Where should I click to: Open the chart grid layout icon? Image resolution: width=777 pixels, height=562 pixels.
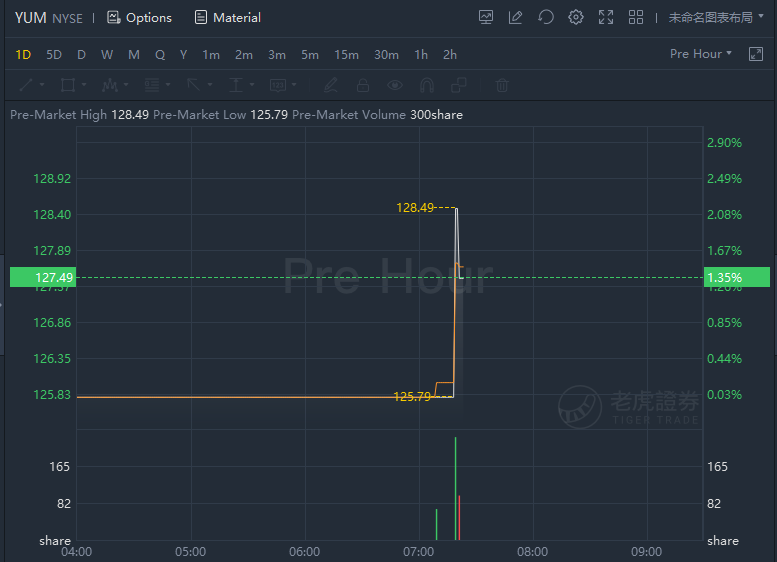[x=636, y=17]
